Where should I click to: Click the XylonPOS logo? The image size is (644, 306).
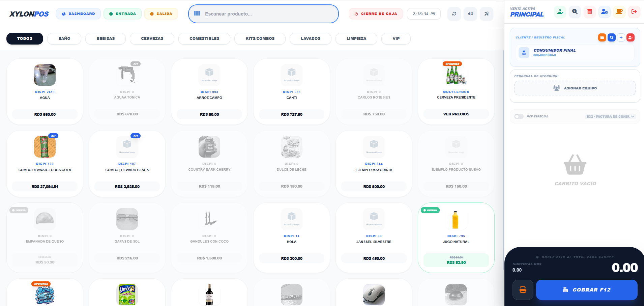(29, 14)
